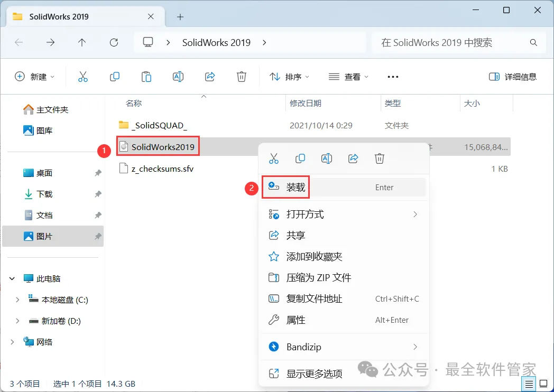This screenshot has height=392, width=554.
Task: Click the Rename icon in the context menu
Action: point(327,158)
